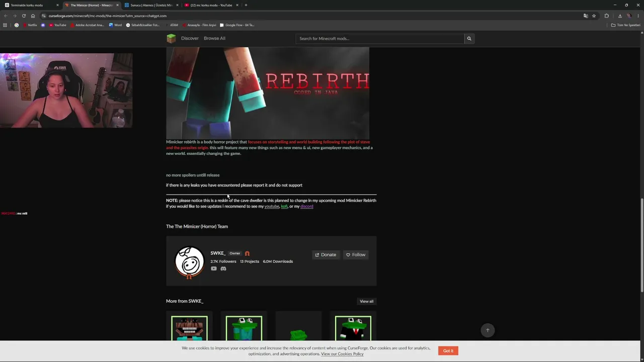This screenshot has height=362, width=644.
Task: Open the apps grid in bookmarks bar
Action: pos(5,25)
